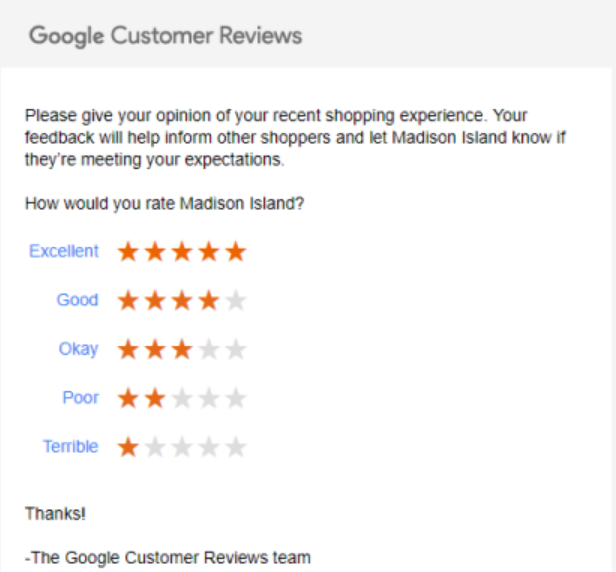Screen dimensions: 616x572
Task: Select the Terrible rating label
Action: 70,447
